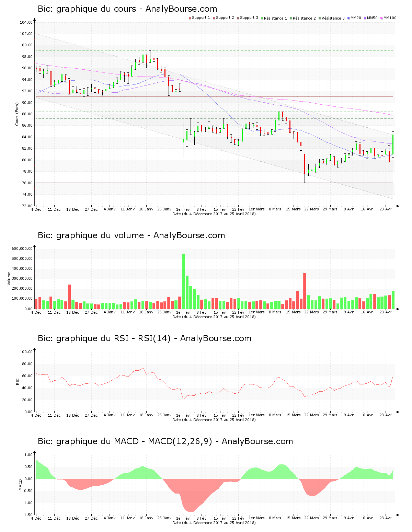Image resolution: width=412 pixels, height=532 pixels.
Task: Click the long red candle hitting 76.00 low
Action: [x=305, y=168]
